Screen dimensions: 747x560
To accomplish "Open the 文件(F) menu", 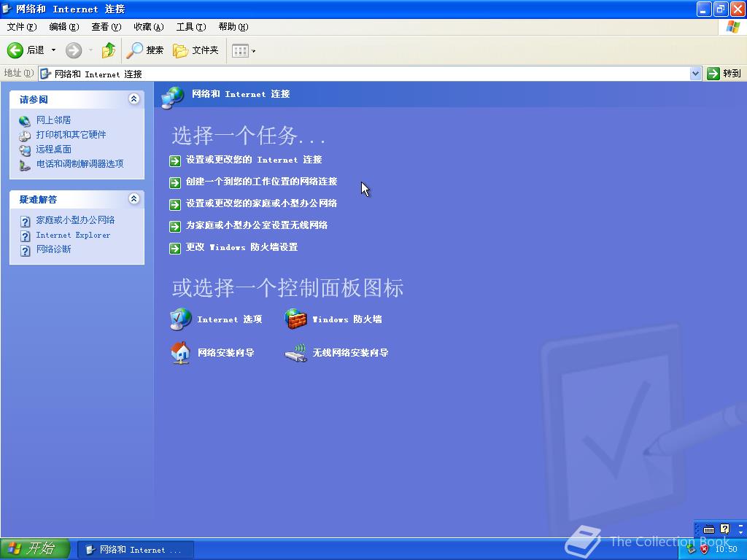I will 21,27.
